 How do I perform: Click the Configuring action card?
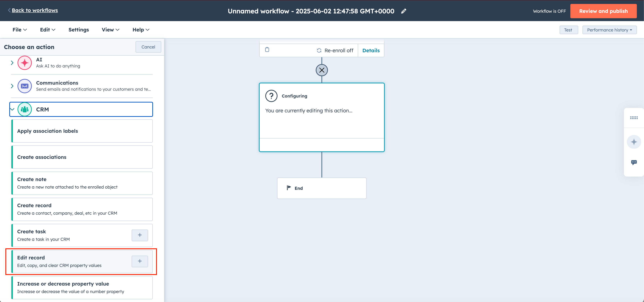[x=322, y=117]
